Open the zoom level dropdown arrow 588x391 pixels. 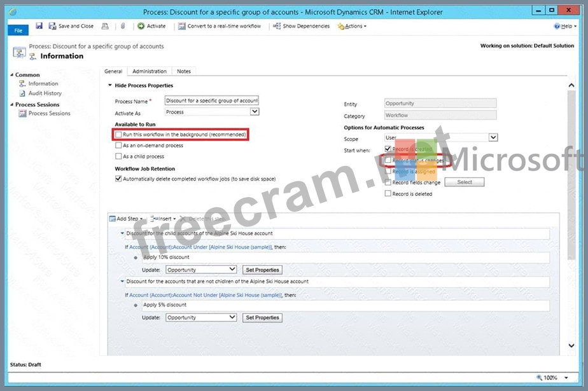point(566,378)
